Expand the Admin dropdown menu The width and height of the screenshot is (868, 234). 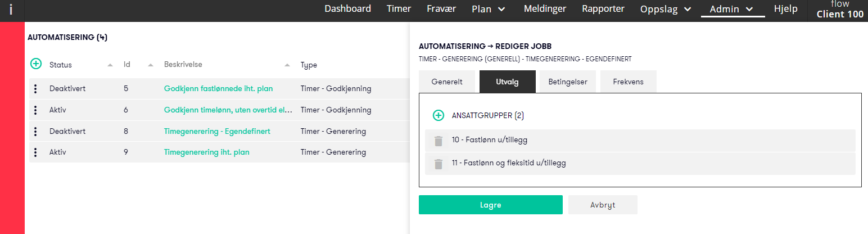click(x=731, y=9)
